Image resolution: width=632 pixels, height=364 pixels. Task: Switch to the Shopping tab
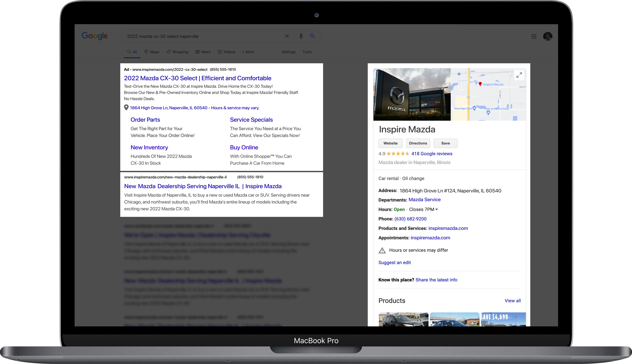177,52
